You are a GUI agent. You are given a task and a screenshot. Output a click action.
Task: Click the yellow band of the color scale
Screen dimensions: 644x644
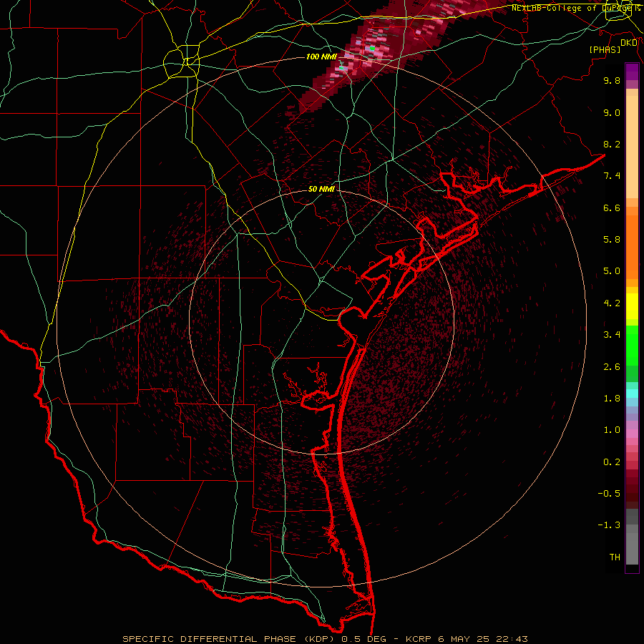[632, 306]
